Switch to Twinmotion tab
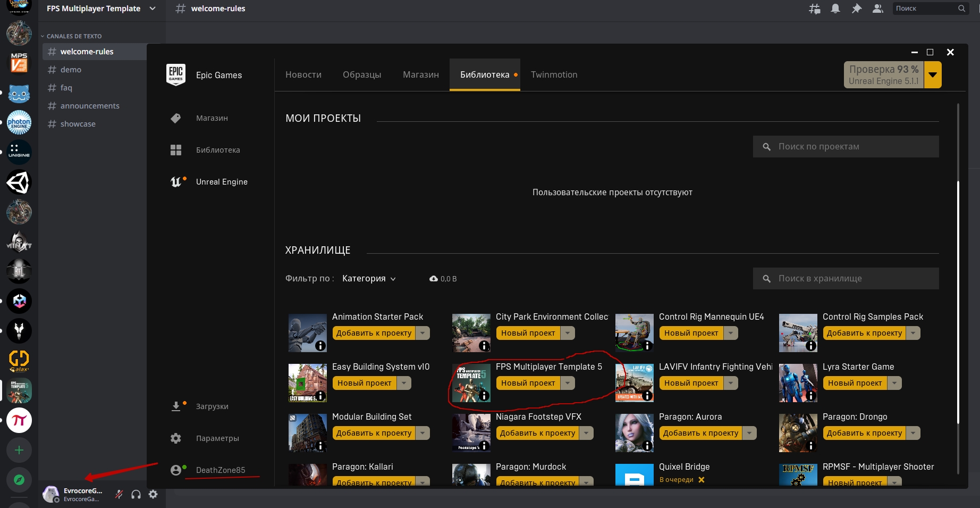The image size is (980, 508). (x=554, y=75)
